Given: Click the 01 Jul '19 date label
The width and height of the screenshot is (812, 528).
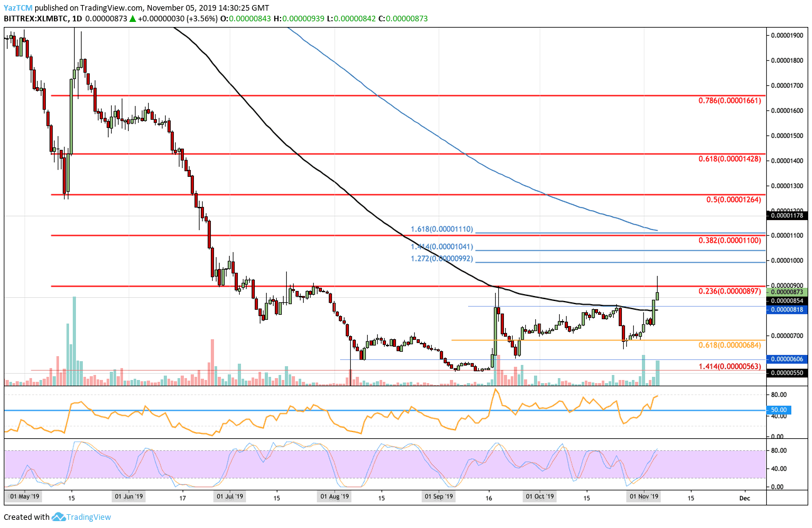Looking at the screenshot, I should (x=230, y=497).
